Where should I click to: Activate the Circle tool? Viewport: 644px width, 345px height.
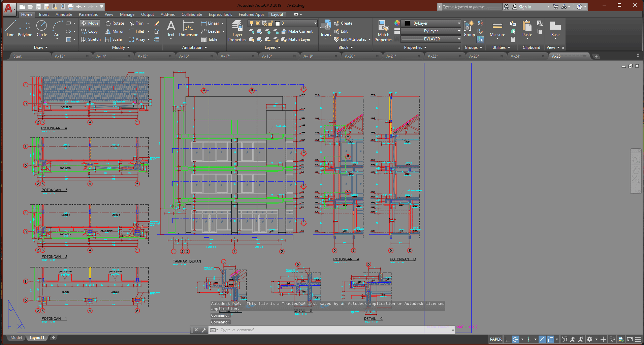click(41, 28)
